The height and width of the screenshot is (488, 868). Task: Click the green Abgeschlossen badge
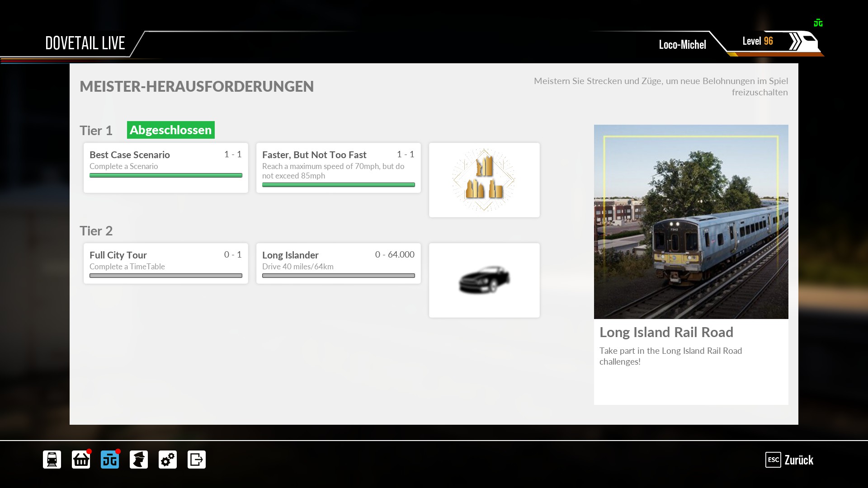[x=170, y=130]
